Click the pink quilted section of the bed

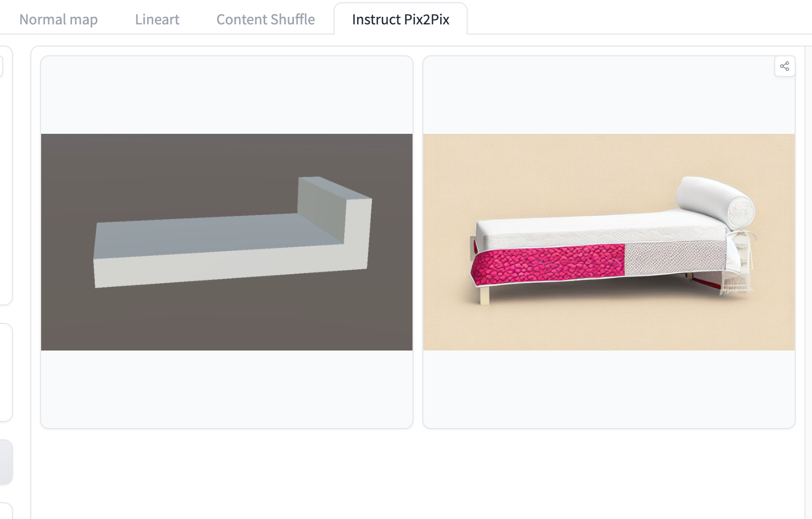547,263
